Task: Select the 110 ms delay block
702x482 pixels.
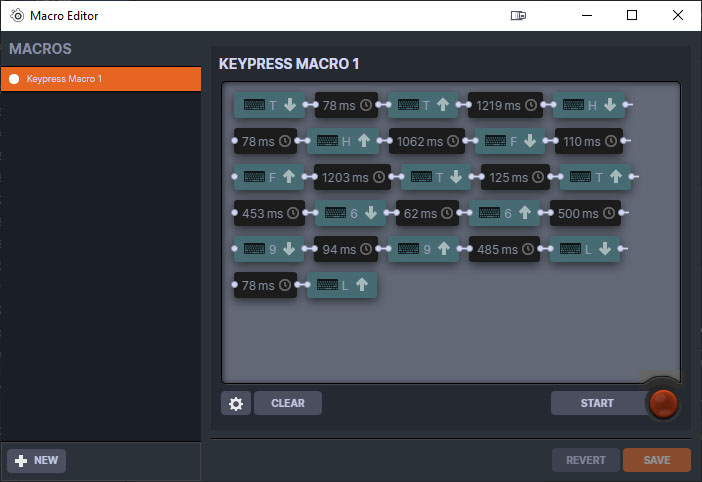Action: coord(589,141)
